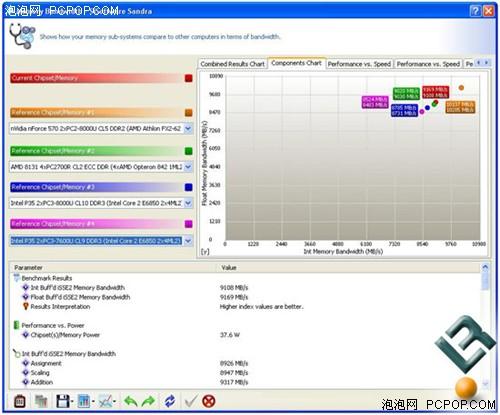
Task: Click diamond icon beside Int Buff'd iSSE2 9108 MB/s
Action: (25, 287)
